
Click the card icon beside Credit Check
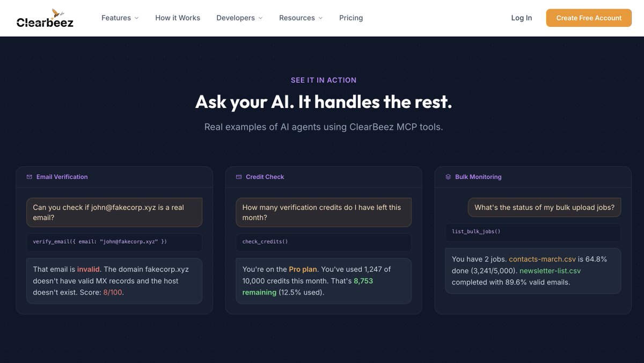click(239, 177)
